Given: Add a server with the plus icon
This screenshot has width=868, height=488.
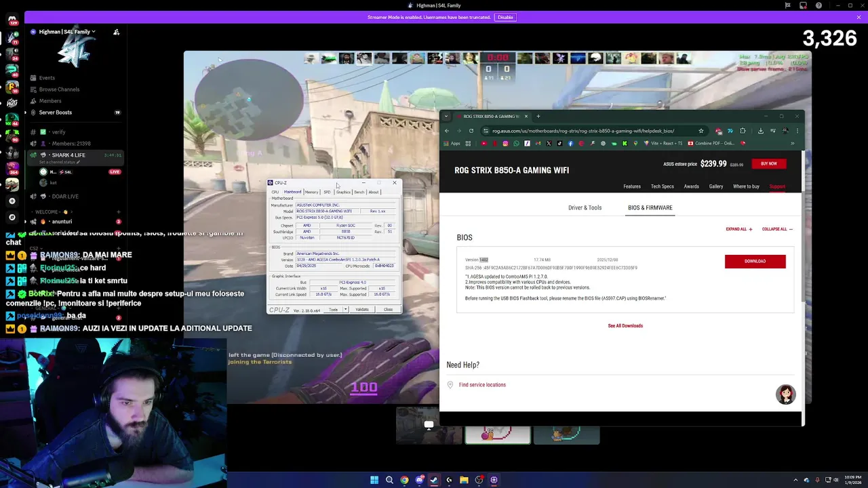Looking at the screenshot, I should click(x=12, y=201).
